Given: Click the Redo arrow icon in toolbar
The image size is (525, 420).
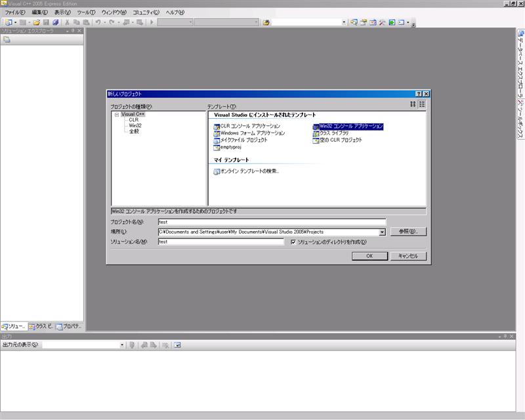Looking at the screenshot, I should 112,22.
